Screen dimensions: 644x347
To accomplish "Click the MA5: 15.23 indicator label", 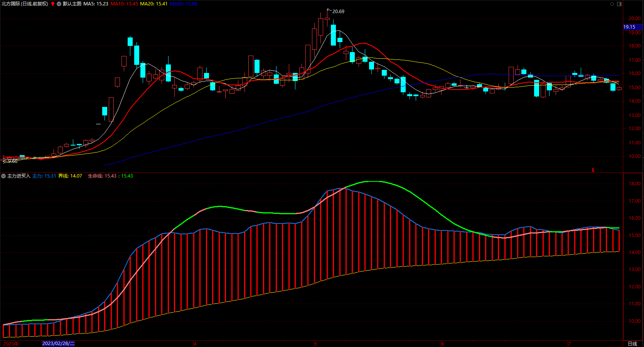I will point(96,4).
